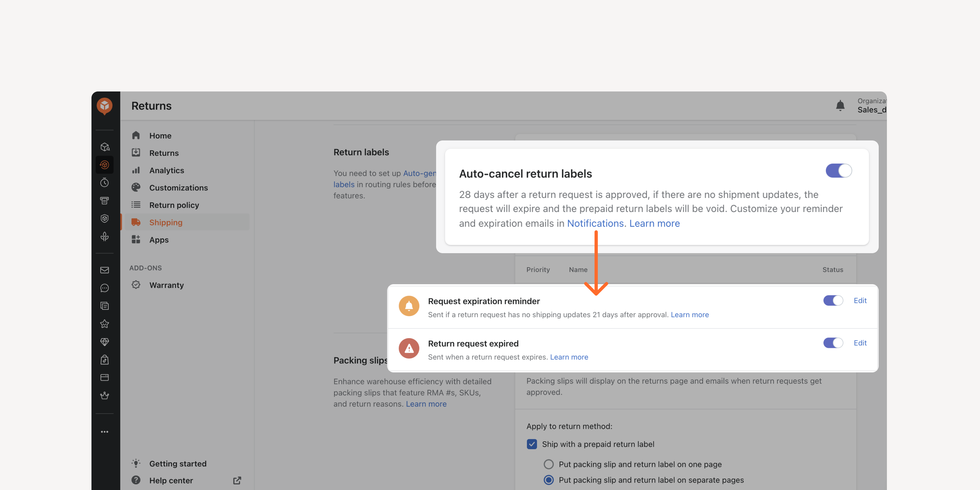The width and height of the screenshot is (980, 490).
Task: Toggle Auto-cancel return labels switch
Action: pyautogui.click(x=839, y=171)
